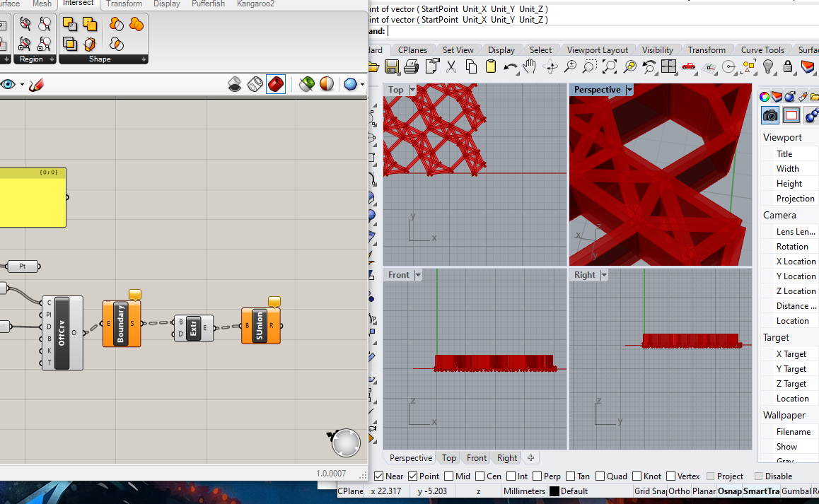Select the SUnion component on canvas
The height and width of the screenshot is (504, 819).
point(260,326)
